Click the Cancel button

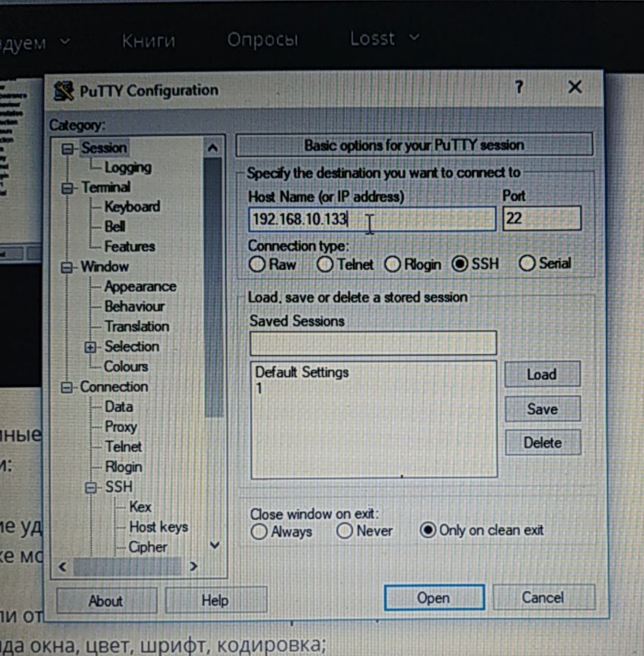pyautogui.click(x=544, y=598)
